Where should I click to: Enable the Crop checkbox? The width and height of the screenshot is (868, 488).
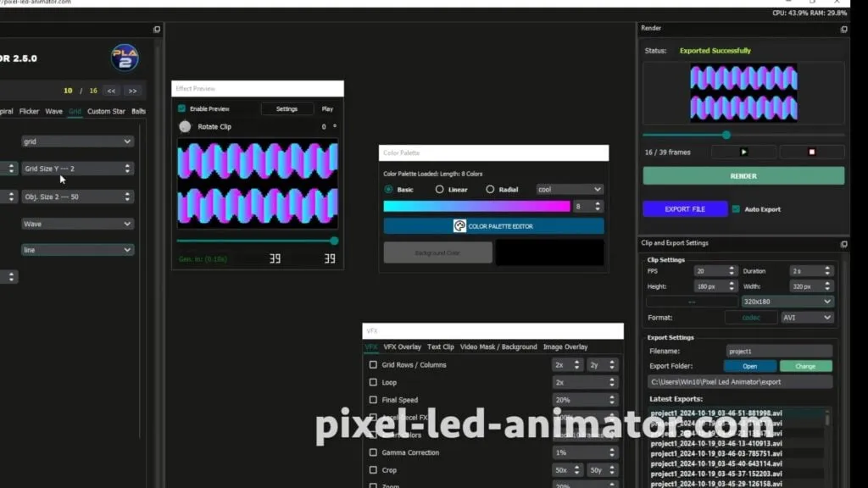[373, 469]
